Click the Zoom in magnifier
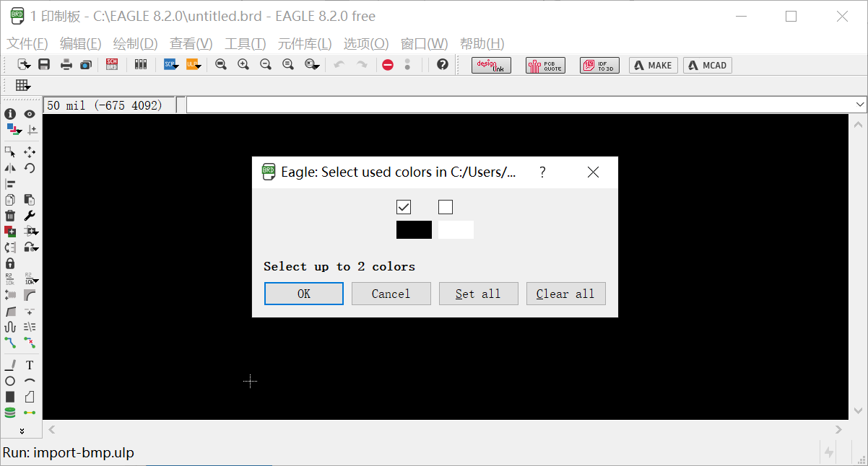This screenshot has width=868, height=466. 243,64
